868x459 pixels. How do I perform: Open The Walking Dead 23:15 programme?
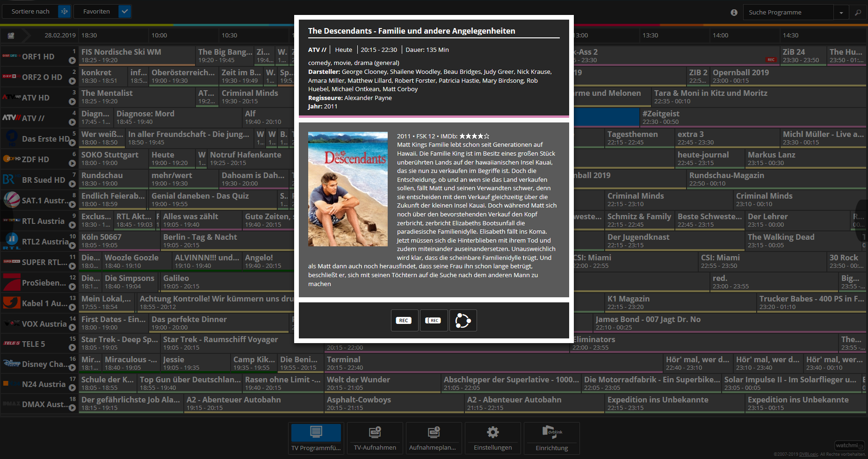pyautogui.click(x=803, y=241)
